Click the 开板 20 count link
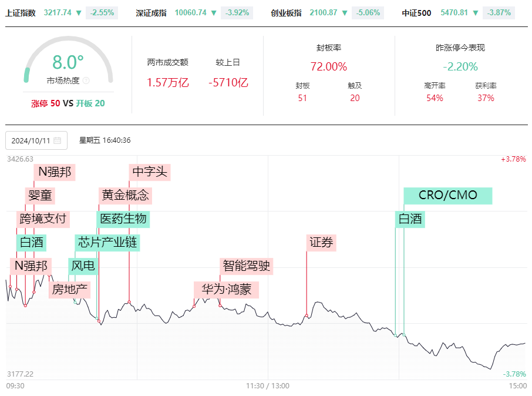Image resolution: width=532 pixels, height=396 pixels. tap(90, 103)
